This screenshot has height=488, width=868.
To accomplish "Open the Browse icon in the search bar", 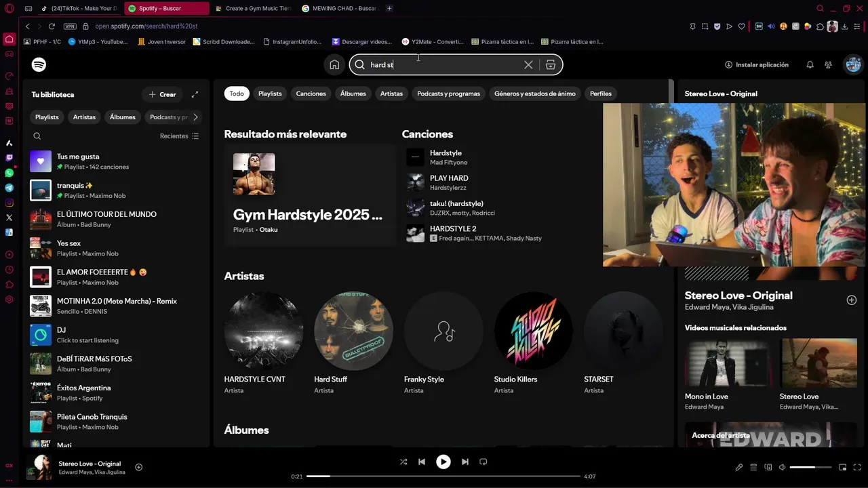I will [550, 65].
